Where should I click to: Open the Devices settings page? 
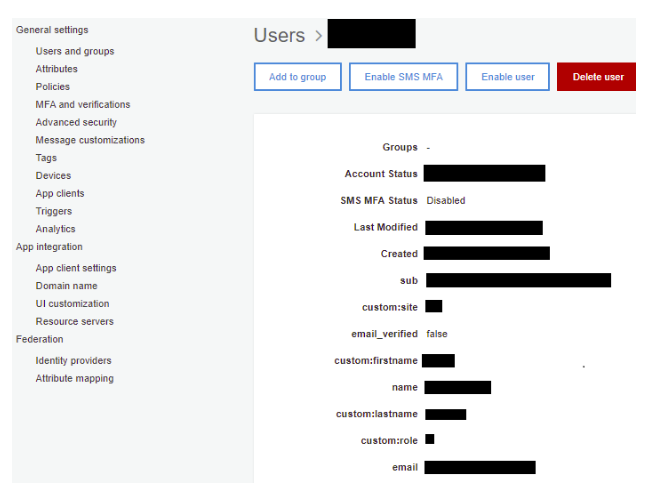(x=53, y=176)
